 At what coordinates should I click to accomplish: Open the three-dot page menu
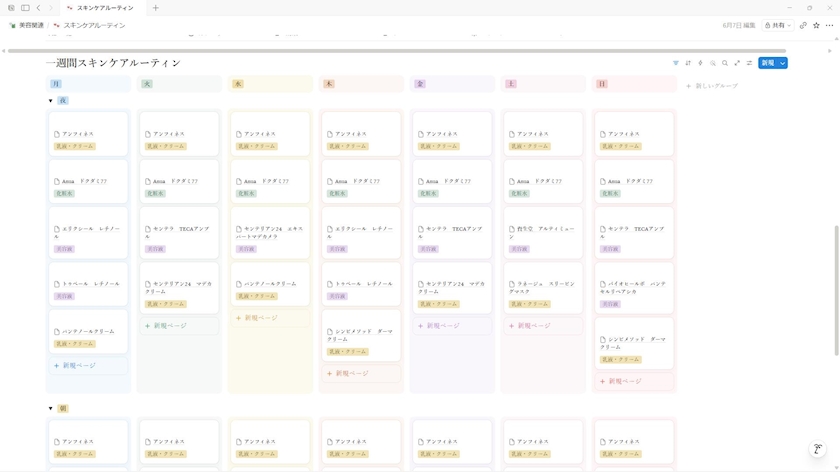(829, 25)
